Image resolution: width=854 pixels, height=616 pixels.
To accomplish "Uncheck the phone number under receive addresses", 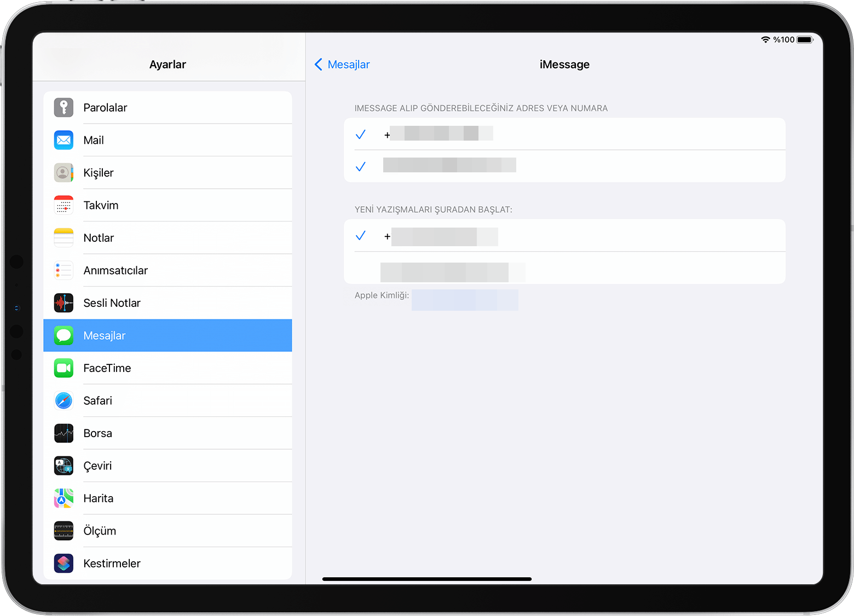I will click(x=564, y=134).
